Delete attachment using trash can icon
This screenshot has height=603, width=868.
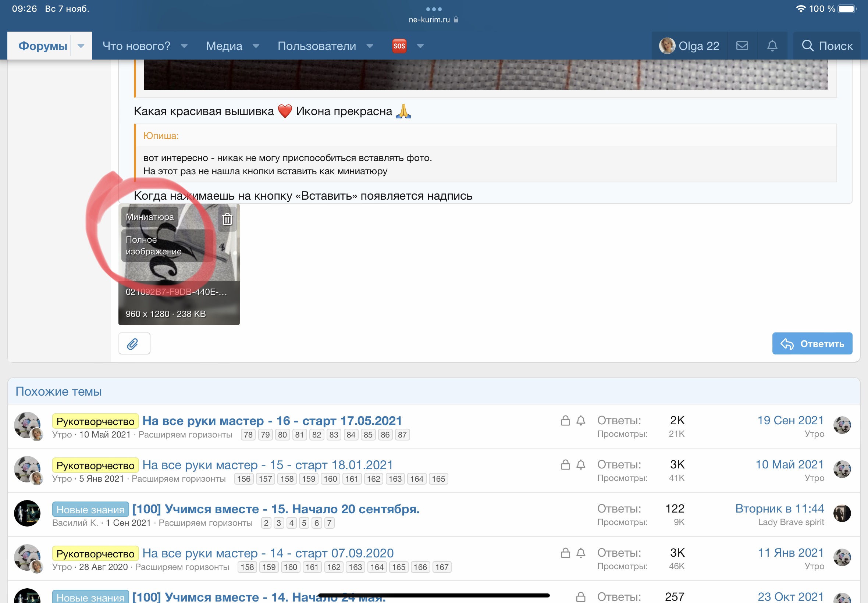tap(227, 219)
